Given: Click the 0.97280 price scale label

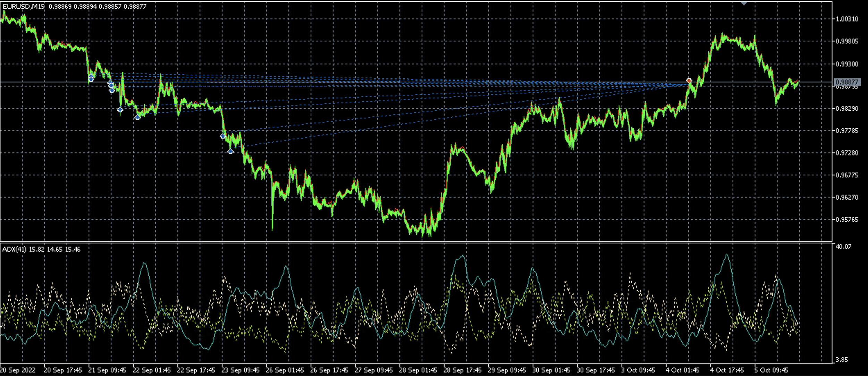Looking at the screenshot, I should (x=846, y=153).
